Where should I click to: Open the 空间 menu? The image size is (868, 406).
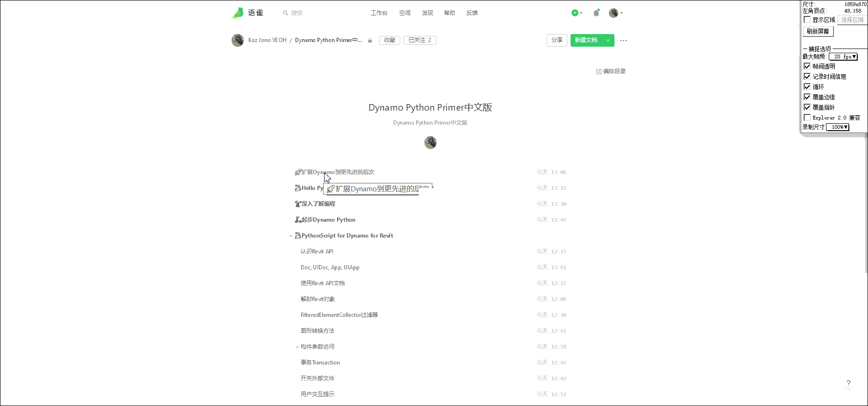coord(405,13)
